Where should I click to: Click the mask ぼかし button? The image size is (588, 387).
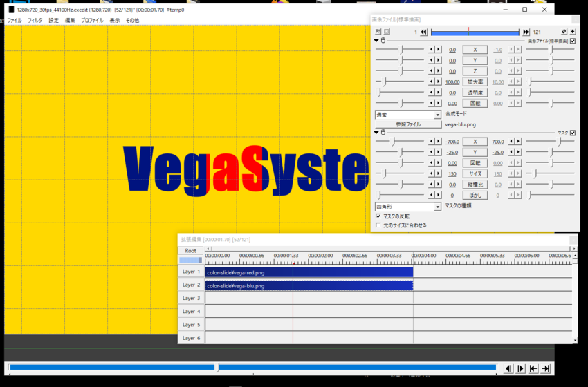tap(475, 195)
